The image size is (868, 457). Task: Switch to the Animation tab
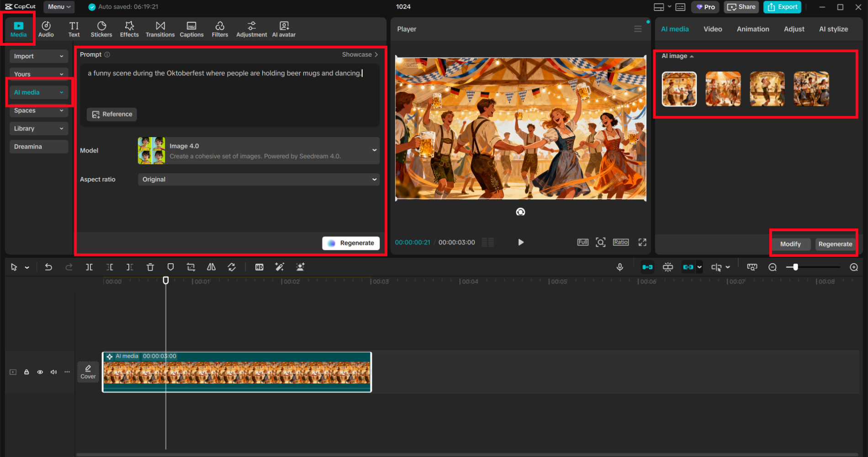(x=752, y=29)
